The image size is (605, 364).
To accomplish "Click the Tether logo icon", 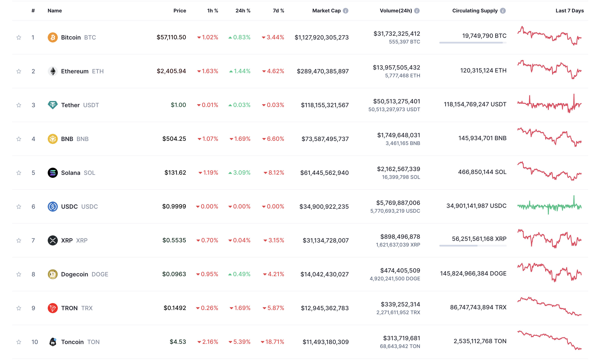I will [53, 105].
